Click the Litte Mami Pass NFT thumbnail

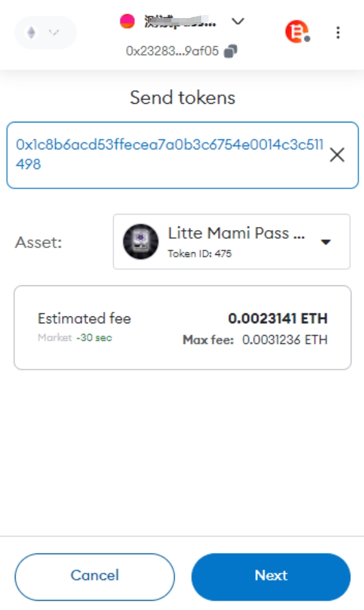[x=140, y=242]
